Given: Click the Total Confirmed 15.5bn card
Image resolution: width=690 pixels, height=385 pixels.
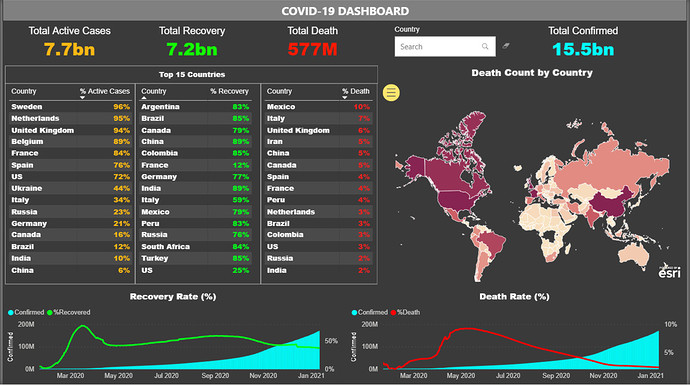Looking at the screenshot, I should tap(583, 41).
